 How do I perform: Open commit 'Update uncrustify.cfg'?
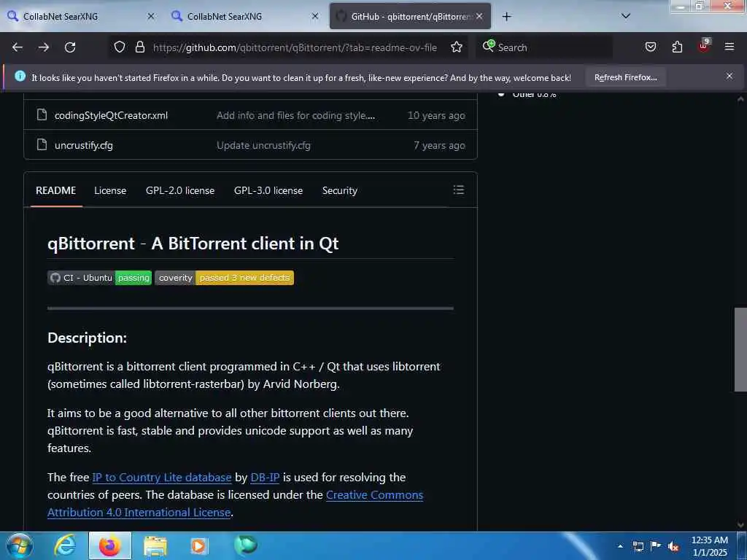pos(263,145)
